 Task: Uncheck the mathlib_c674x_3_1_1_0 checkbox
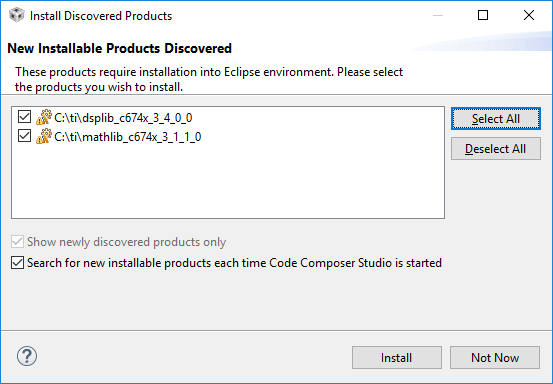click(24, 136)
